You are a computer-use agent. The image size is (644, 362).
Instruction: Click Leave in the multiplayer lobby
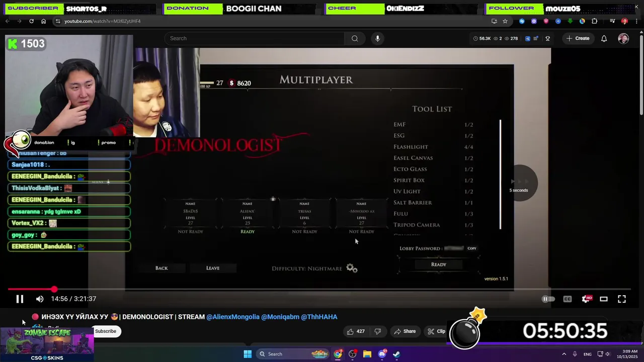tap(213, 268)
